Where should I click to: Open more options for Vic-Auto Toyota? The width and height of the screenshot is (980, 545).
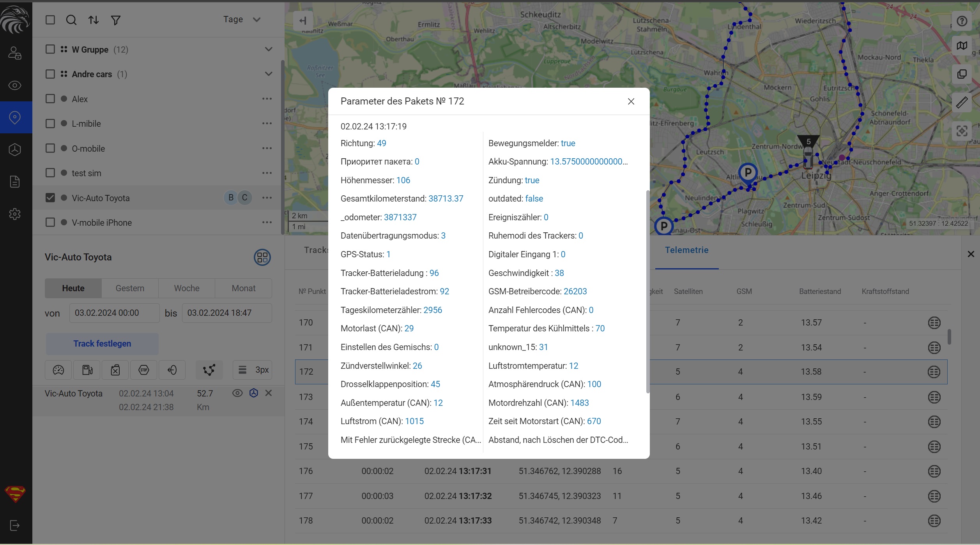[x=267, y=198]
